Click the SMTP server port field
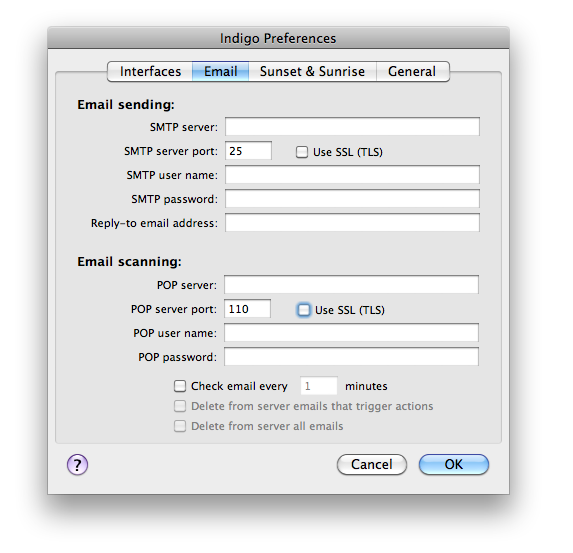This screenshot has width=573, height=553. tap(248, 151)
